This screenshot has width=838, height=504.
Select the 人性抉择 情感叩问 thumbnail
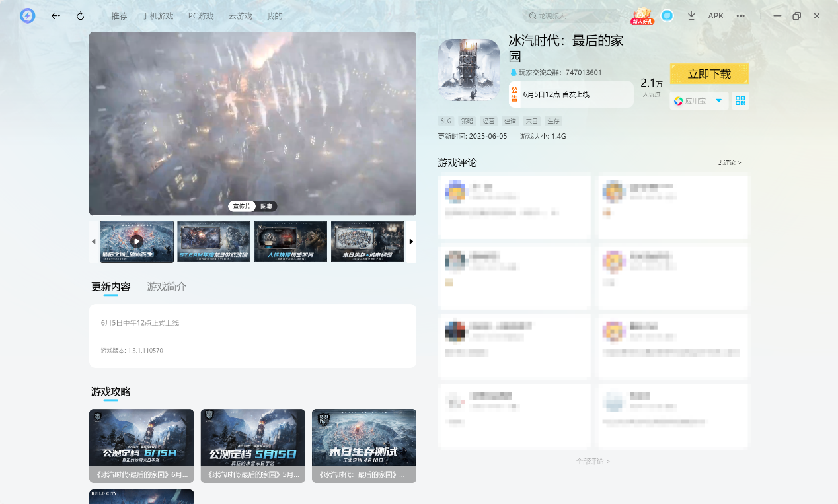(291, 242)
